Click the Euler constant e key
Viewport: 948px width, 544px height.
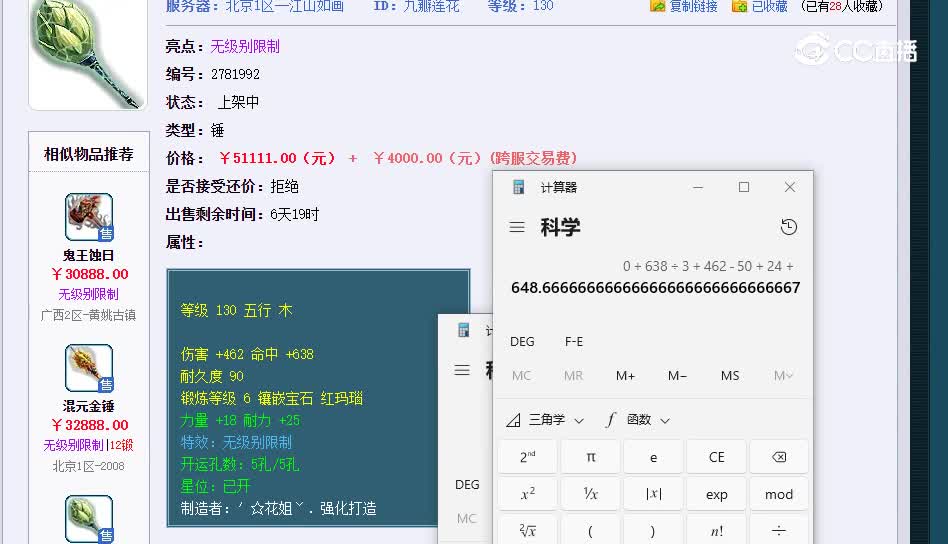[x=654, y=457]
